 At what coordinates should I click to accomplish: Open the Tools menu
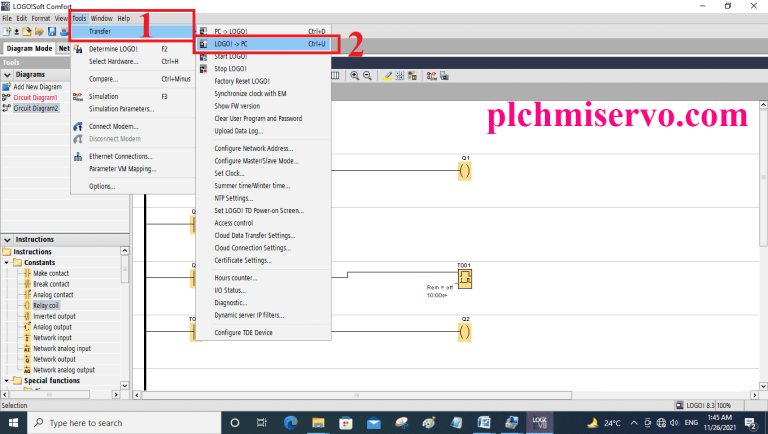(79, 19)
